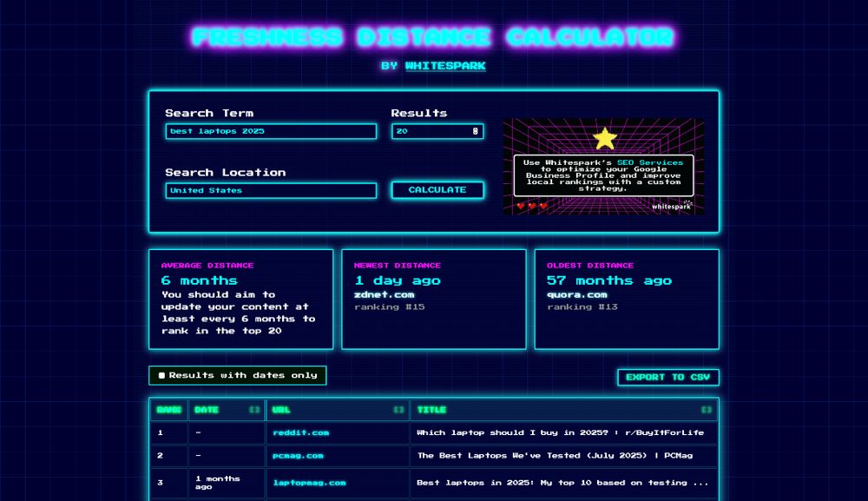Open the Whitespark link under the title
868x501 pixels.
coord(445,66)
